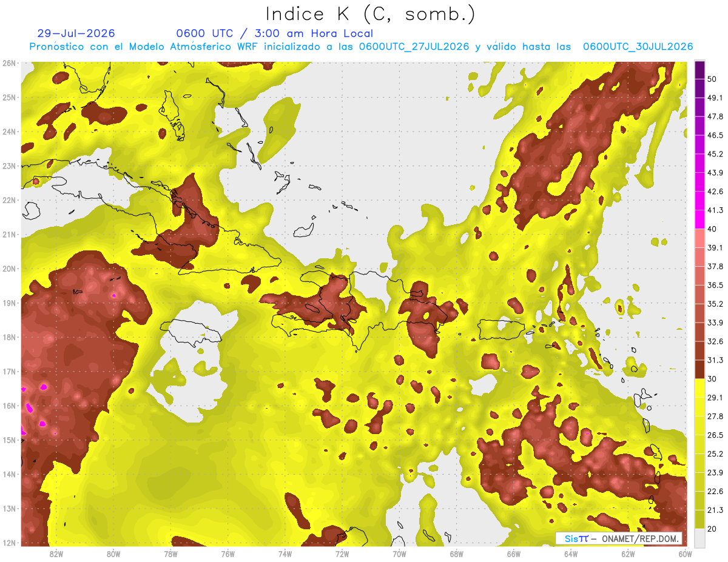728x562 pixels.
Task: Click the latitude axis label "24N"
Action: coord(9,132)
